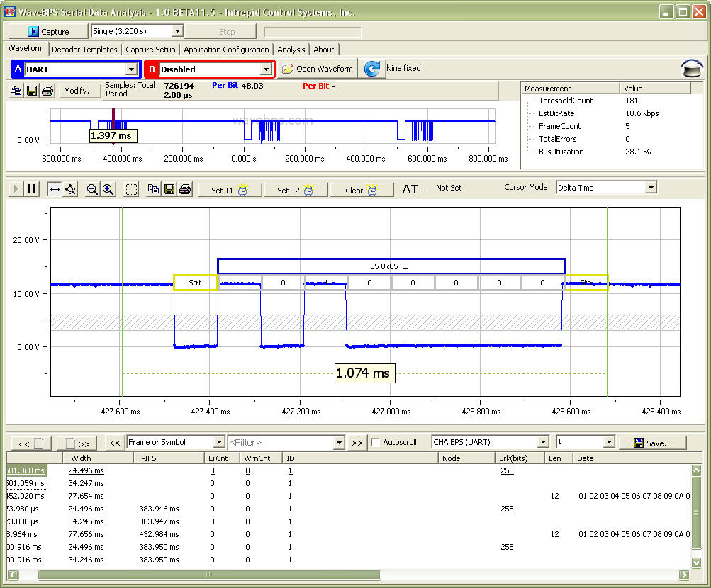
Task: Click the Set T2 cursor button
Action: (x=296, y=190)
